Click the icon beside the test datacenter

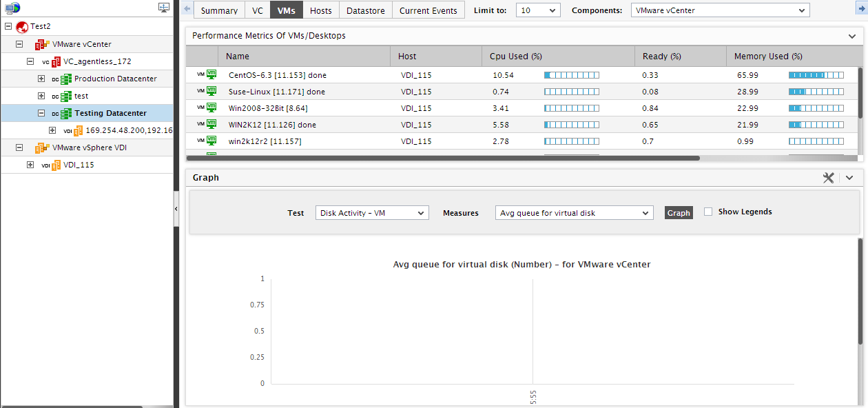pyautogui.click(x=66, y=96)
